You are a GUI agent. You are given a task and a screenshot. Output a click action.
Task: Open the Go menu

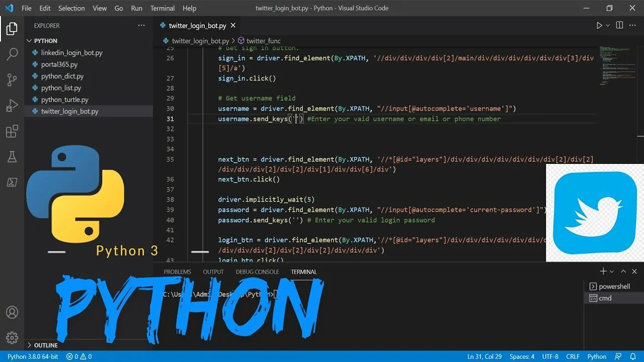point(119,8)
